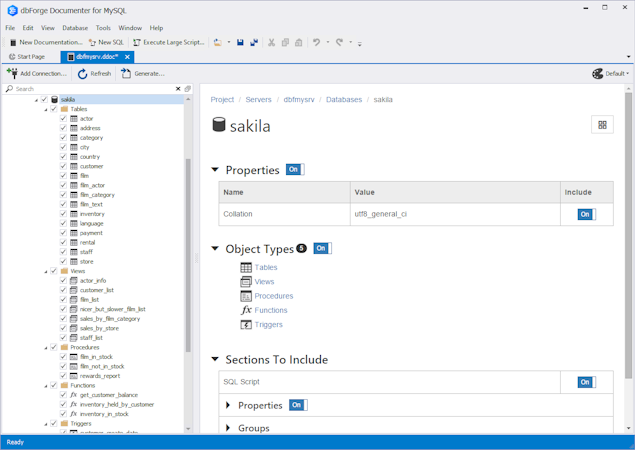Click Generate documentation icon
Image resolution: width=635 pixels, height=450 pixels.
126,73
